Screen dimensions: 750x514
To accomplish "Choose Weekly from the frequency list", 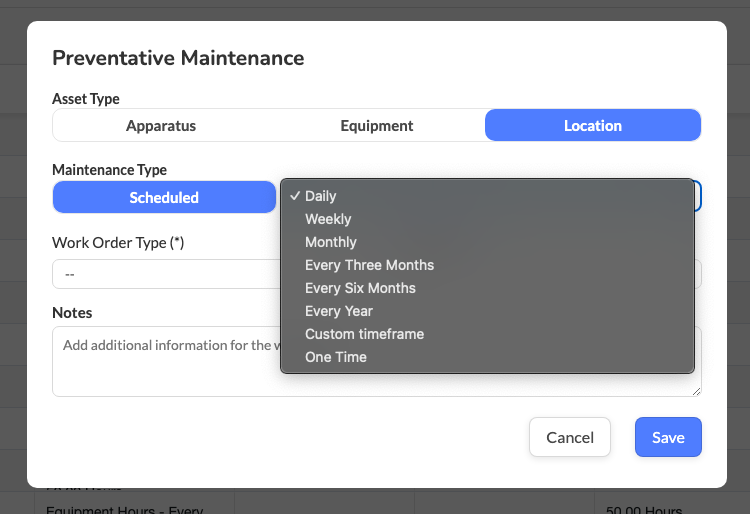I will [328, 219].
